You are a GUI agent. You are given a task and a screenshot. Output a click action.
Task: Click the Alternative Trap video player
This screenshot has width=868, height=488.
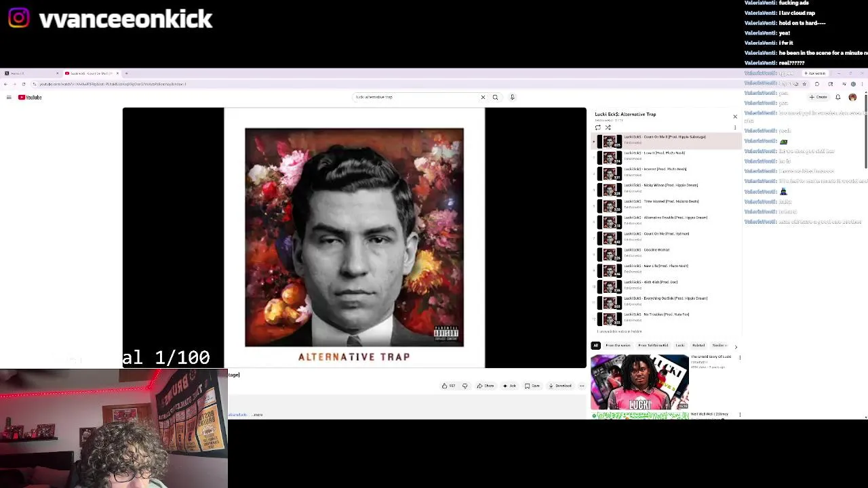coord(354,238)
